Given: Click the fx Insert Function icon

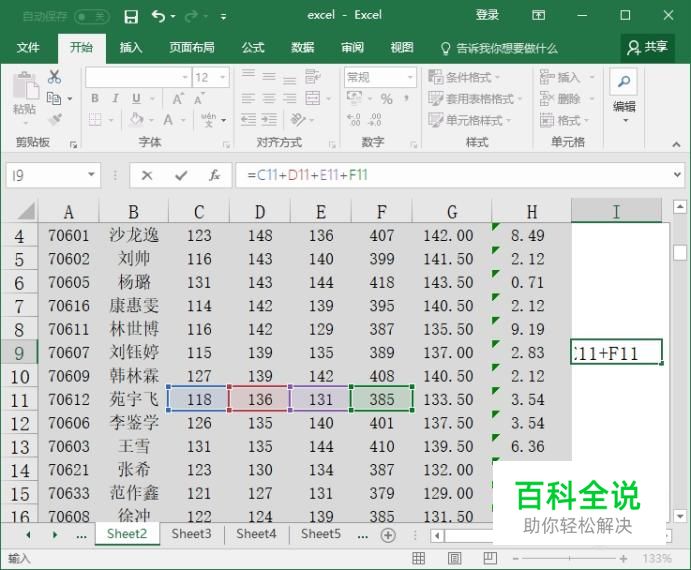Looking at the screenshot, I should point(215,175).
